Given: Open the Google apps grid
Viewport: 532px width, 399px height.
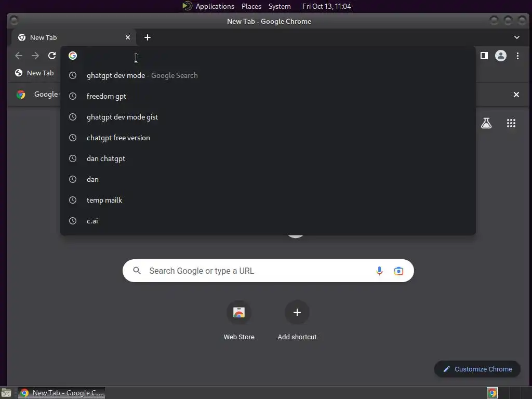Looking at the screenshot, I should (x=511, y=123).
